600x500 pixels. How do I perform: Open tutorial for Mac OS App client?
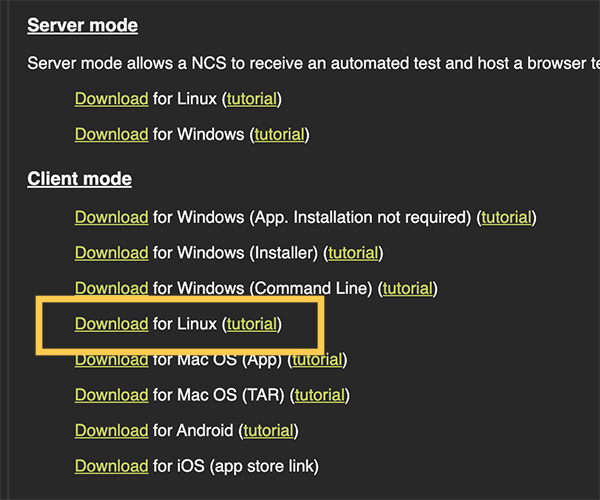pos(317,360)
